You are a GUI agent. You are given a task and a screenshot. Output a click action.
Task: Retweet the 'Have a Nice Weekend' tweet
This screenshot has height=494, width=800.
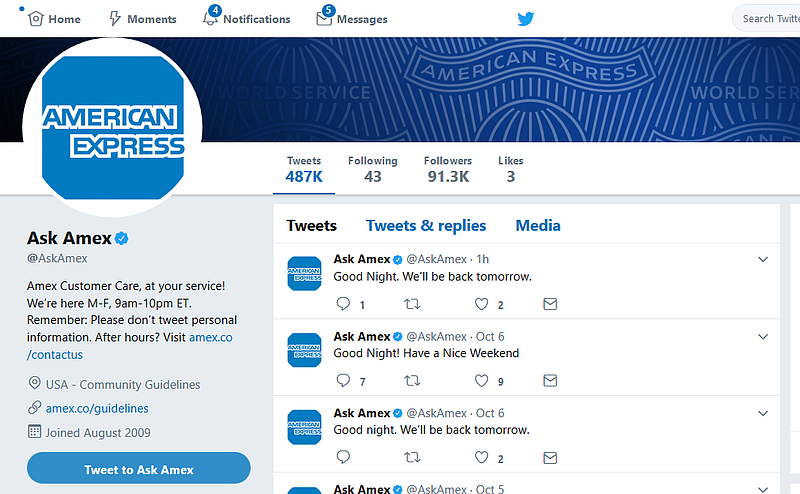coord(412,381)
